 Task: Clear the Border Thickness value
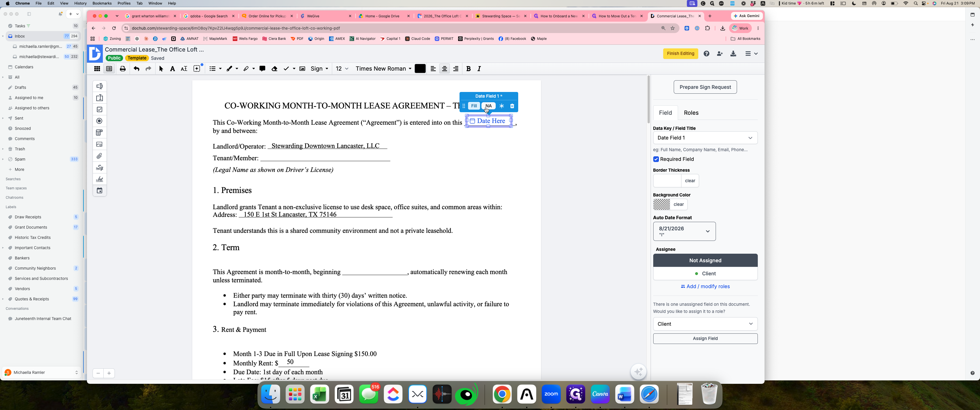tap(690, 181)
